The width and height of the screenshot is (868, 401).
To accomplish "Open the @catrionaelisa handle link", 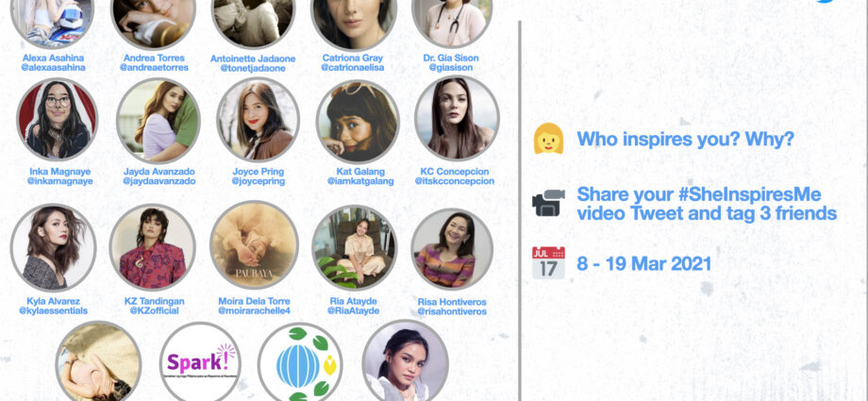I will point(352,68).
